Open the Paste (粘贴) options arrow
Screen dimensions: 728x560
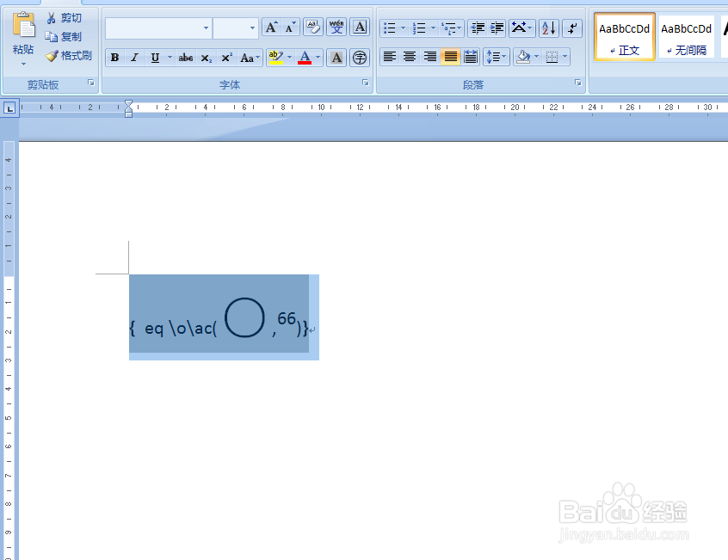pyautogui.click(x=23, y=64)
